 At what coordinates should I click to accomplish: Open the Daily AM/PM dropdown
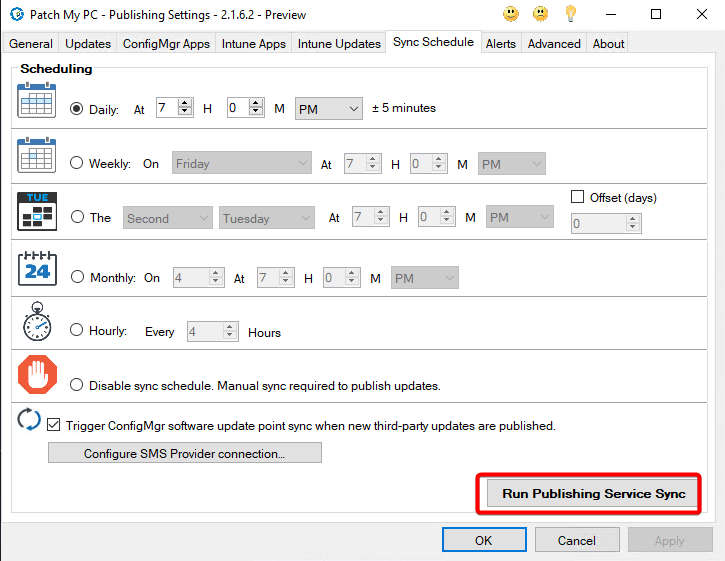328,109
